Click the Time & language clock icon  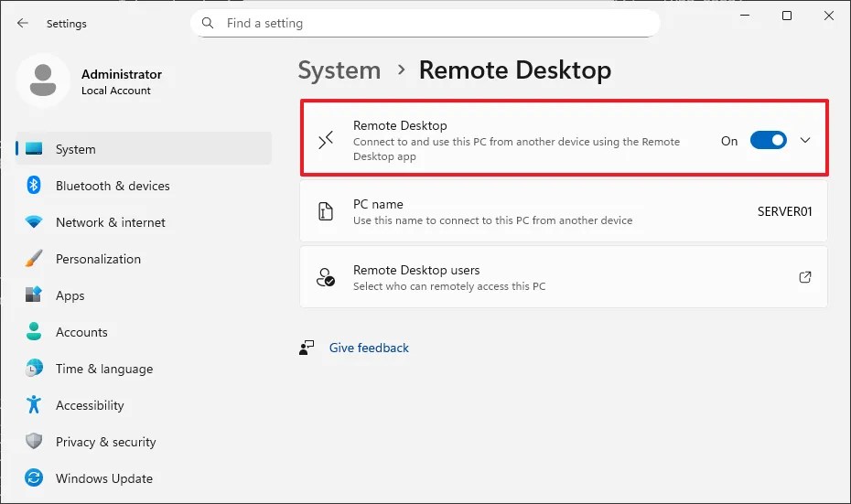tap(34, 368)
